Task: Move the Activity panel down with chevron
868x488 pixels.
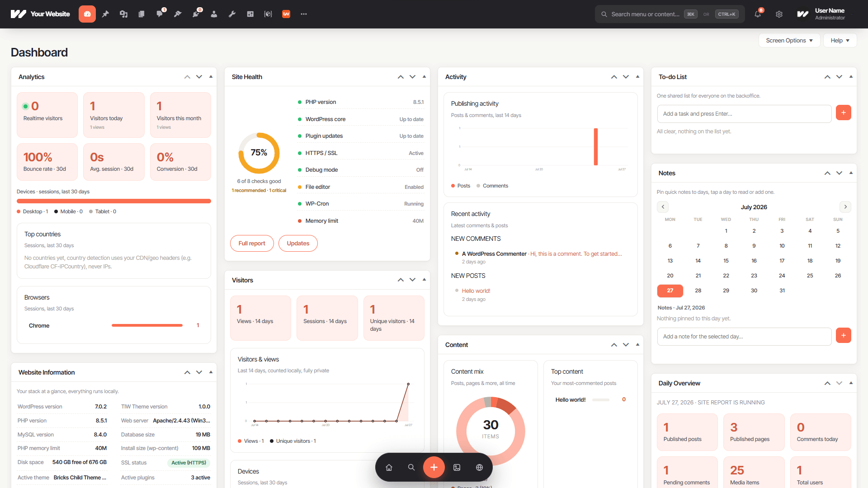Action: coord(626,77)
